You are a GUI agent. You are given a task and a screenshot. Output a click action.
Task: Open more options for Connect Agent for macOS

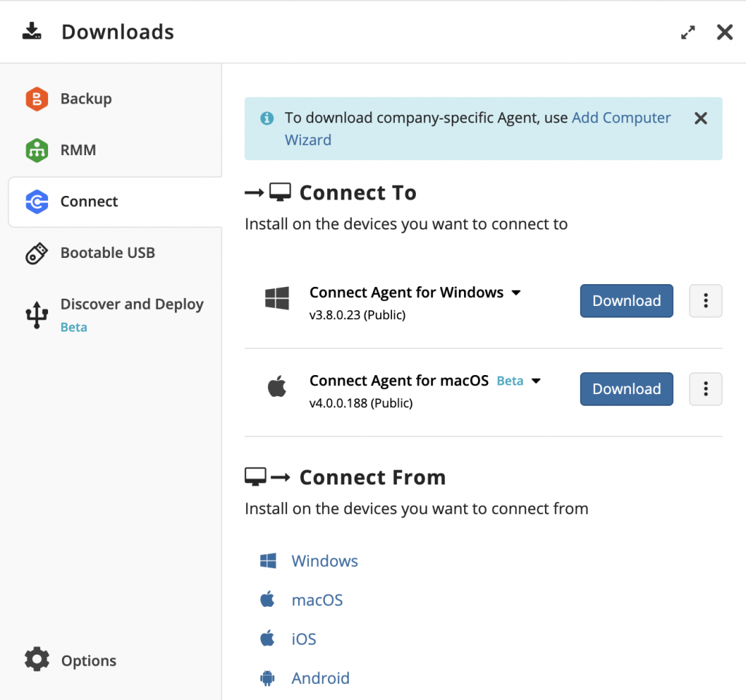[x=705, y=389]
